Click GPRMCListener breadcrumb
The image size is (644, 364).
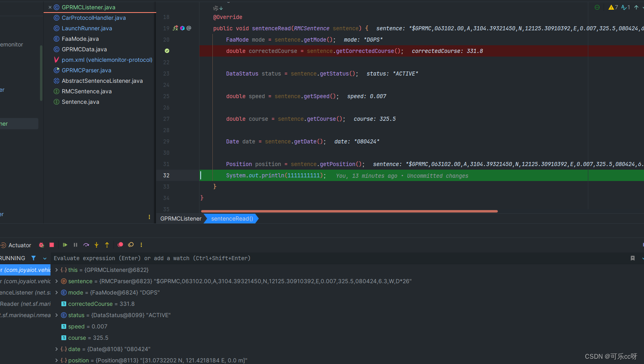[x=181, y=219]
